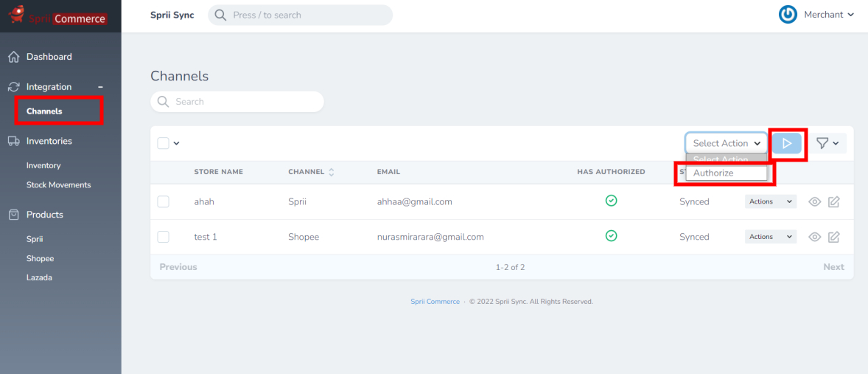The height and width of the screenshot is (374, 868).
Task: Click the ahhaa@gmail.com email cell
Action: click(x=415, y=201)
